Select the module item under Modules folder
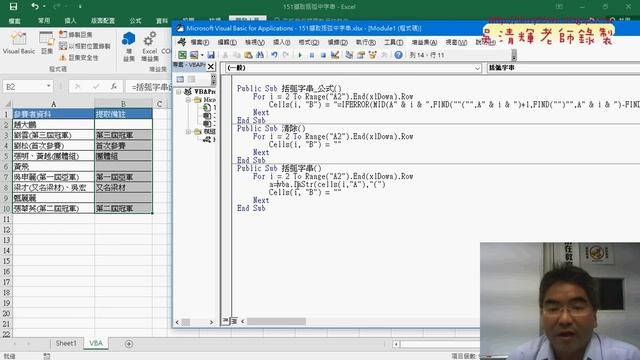Viewport: 640px width, 360px height. tap(209, 140)
